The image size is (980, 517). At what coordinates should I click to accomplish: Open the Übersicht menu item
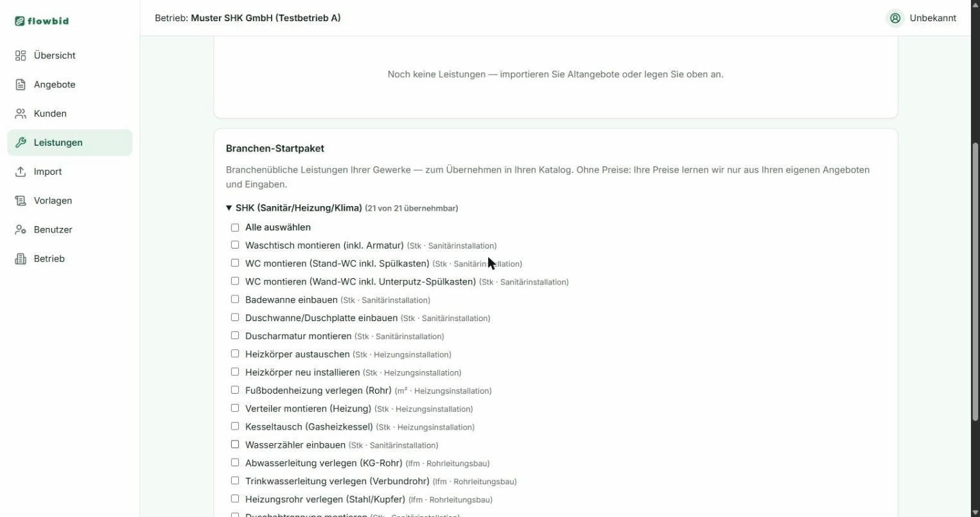point(69,55)
